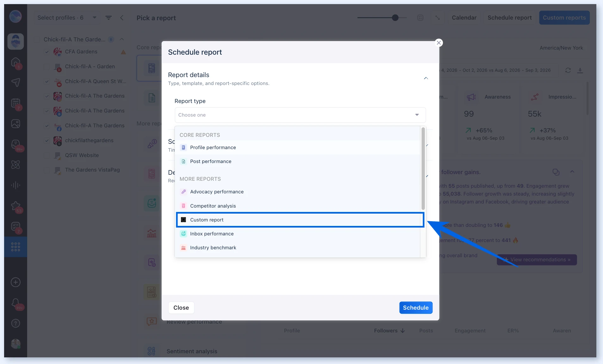The width and height of the screenshot is (603, 364).
Task: Choose Competitor analysis option
Action: 298,206
